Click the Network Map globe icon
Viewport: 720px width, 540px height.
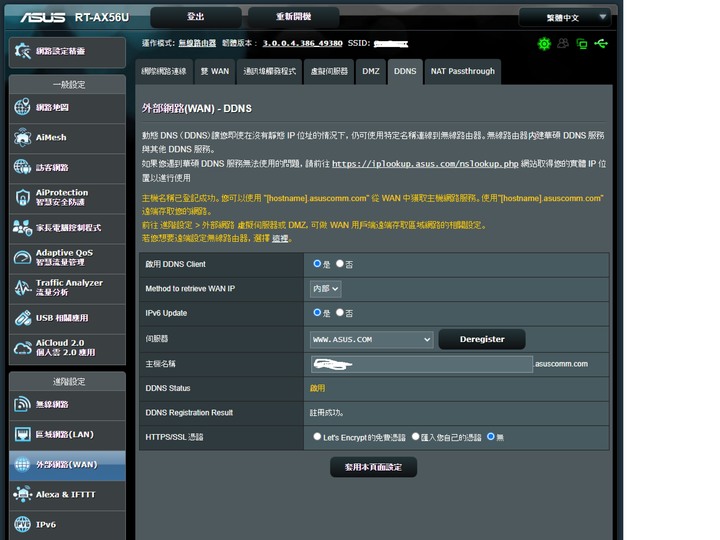[22, 107]
